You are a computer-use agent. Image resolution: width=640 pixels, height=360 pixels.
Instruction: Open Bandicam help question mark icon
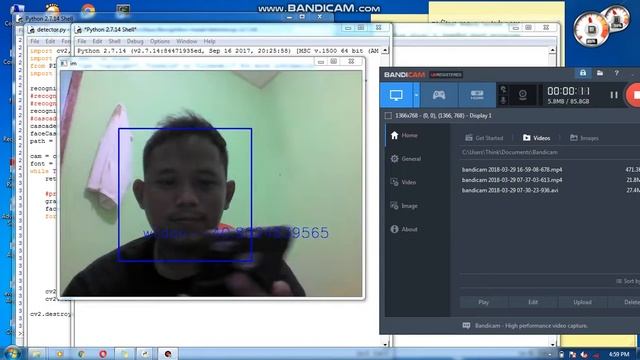(x=616, y=73)
